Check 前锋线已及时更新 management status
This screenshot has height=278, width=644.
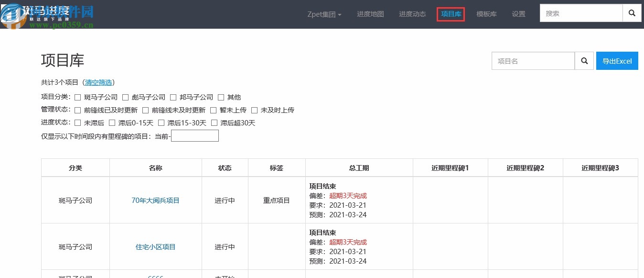click(x=78, y=110)
